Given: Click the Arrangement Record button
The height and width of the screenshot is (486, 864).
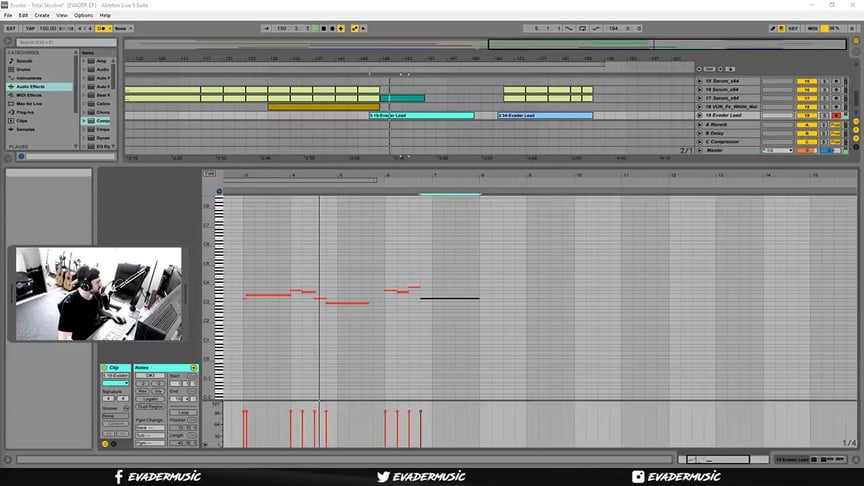Looking at the screenshot, I should pyautogui.click(x=332, y=29).
